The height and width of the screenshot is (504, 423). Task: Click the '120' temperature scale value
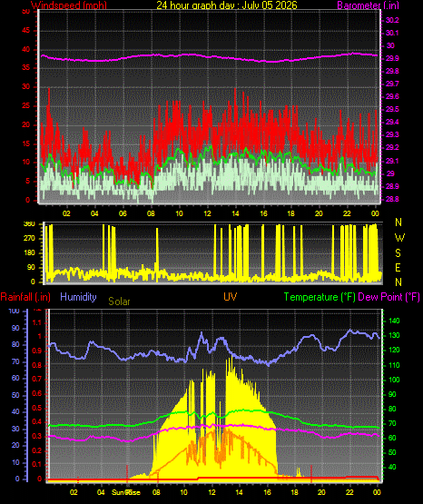tap(394, 350)
